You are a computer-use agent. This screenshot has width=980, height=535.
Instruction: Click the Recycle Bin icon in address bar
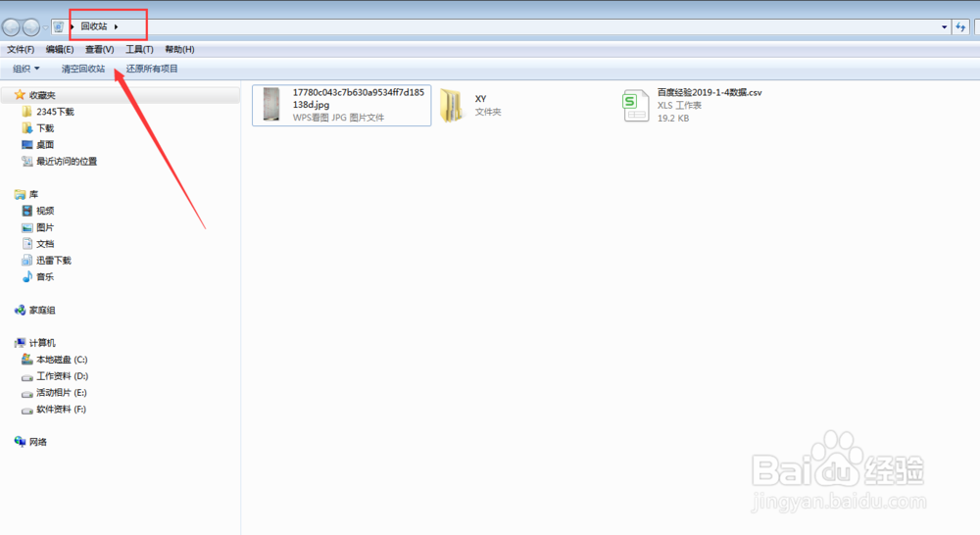click(58, 26)
